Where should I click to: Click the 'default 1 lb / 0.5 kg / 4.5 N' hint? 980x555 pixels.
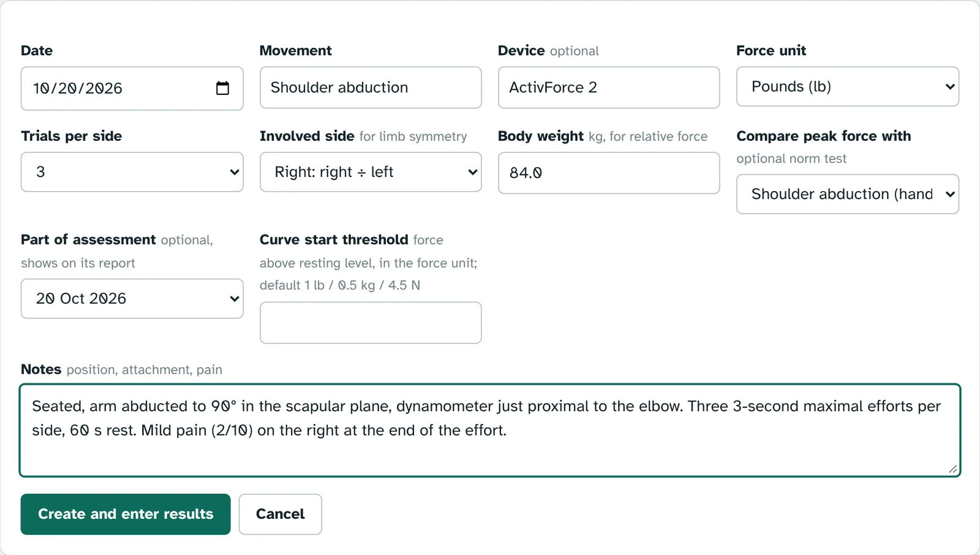click(x=340, y=285)
